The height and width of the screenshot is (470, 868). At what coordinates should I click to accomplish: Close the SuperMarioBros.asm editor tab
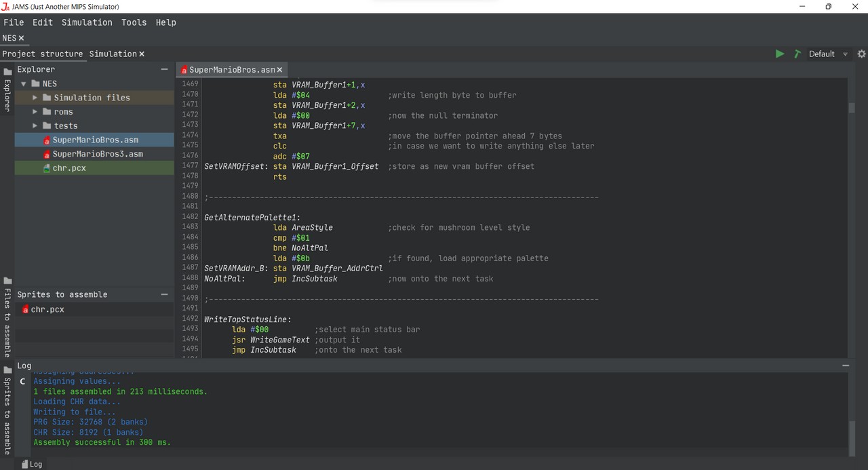[x=279, y=70]
